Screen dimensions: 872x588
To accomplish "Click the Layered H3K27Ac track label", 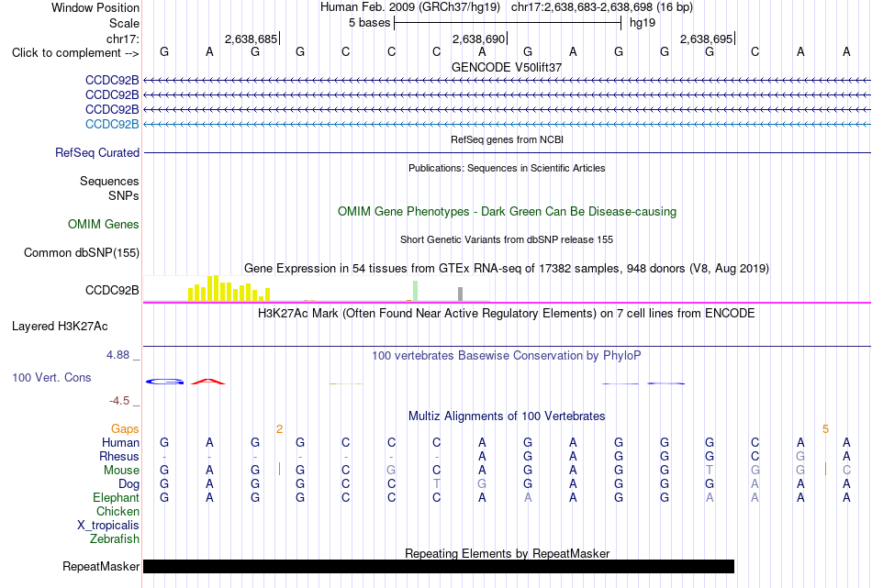I will [60, 327].
